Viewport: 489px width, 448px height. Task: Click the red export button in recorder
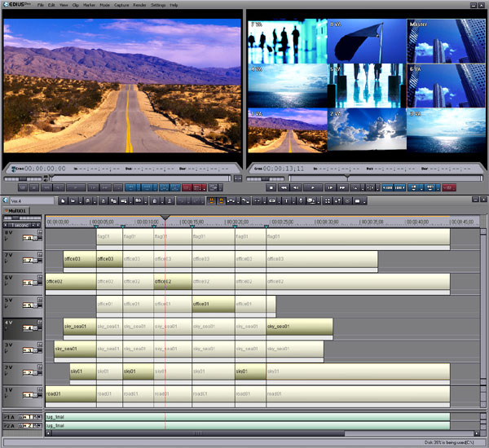coord(449,187)
